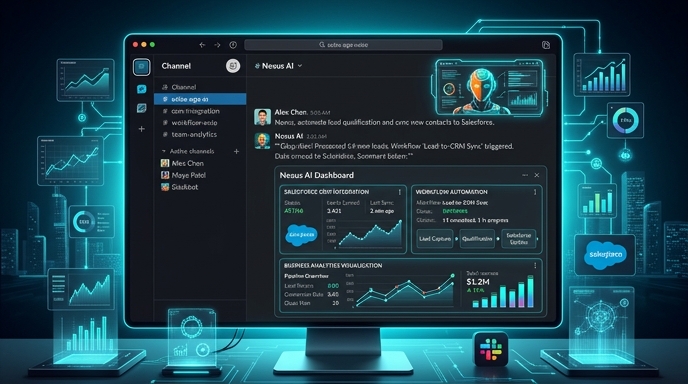Click the Alex Chen sidebar avatar
The height and width of the screenshot is (384, 688).
point(165,163)
